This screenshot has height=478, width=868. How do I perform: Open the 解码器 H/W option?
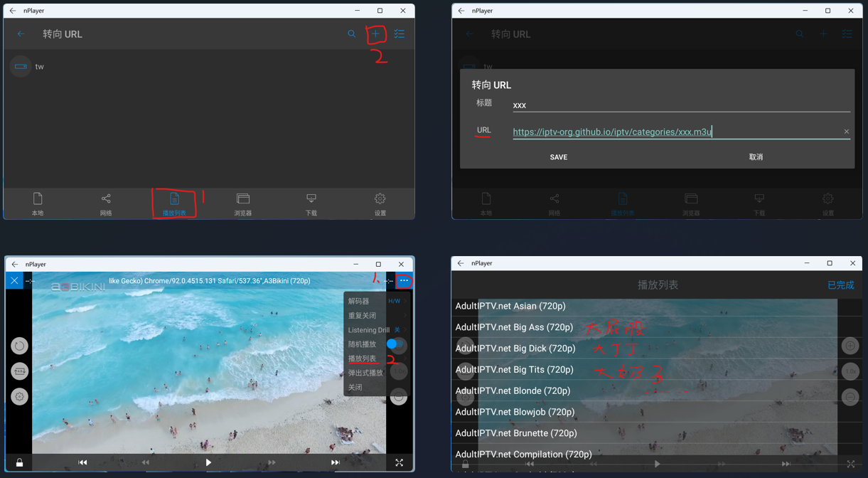point(377,301)
